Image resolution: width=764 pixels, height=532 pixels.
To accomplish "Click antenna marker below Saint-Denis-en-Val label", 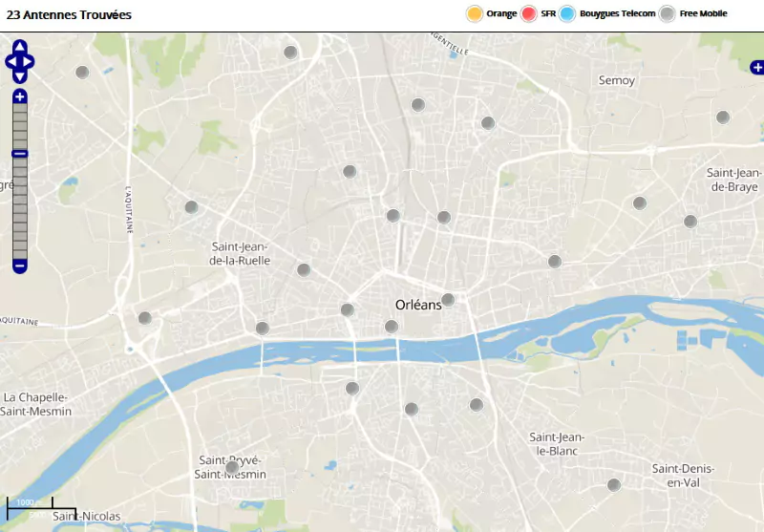I will (614, 485).
